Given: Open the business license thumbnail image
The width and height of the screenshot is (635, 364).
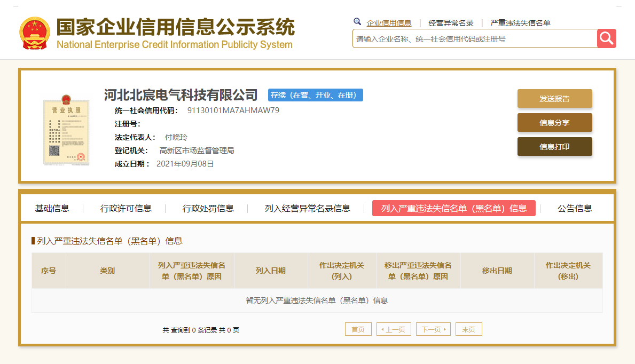Looking at the screenshot, I should (66, 130).
